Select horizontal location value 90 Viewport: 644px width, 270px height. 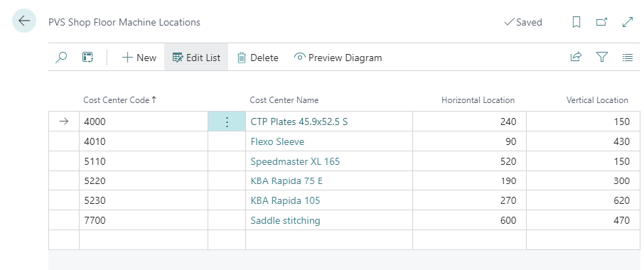(x=469, y=141)
